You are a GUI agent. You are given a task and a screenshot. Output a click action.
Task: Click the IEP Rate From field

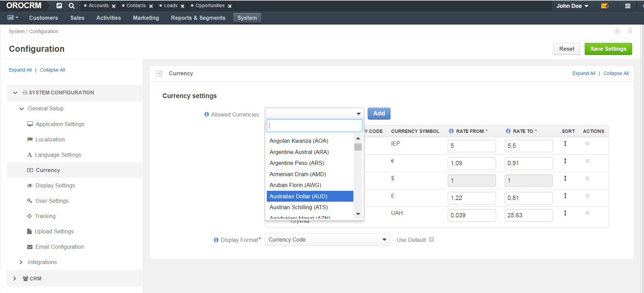(x=472, y=146)
